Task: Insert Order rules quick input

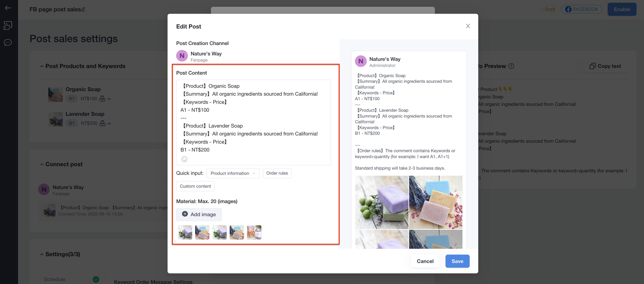Action: point(277,173)
